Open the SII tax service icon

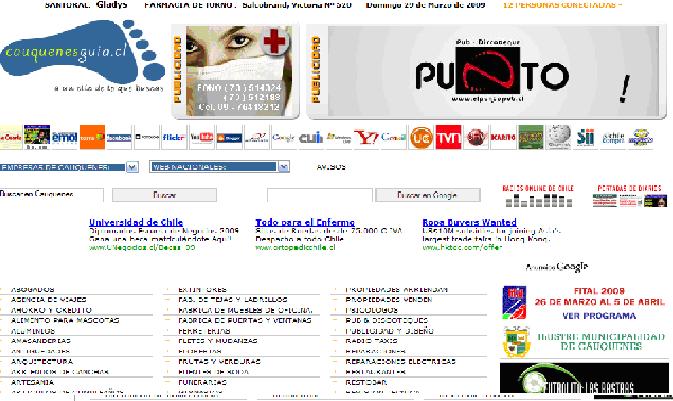pos(585,137)
